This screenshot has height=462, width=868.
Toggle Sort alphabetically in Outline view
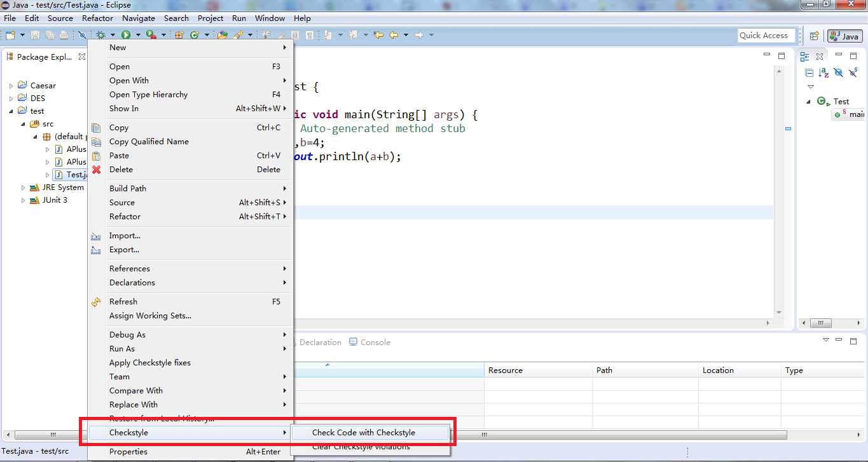pos(823,72)
